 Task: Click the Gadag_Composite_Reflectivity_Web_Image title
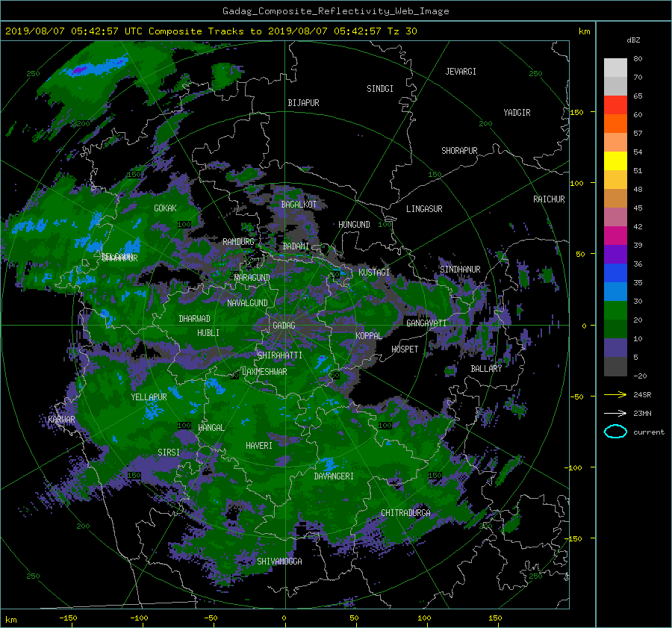pos(335,11)
